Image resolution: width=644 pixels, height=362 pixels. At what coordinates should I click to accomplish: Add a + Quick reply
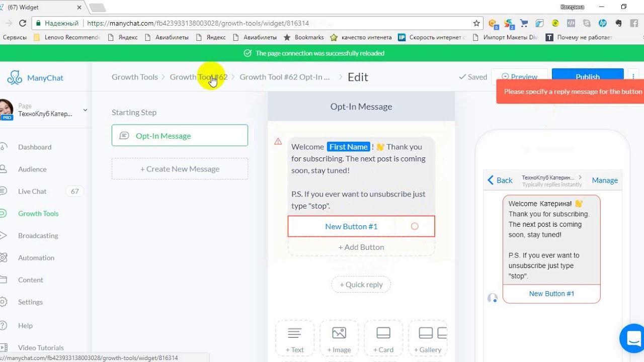point(361,285)
